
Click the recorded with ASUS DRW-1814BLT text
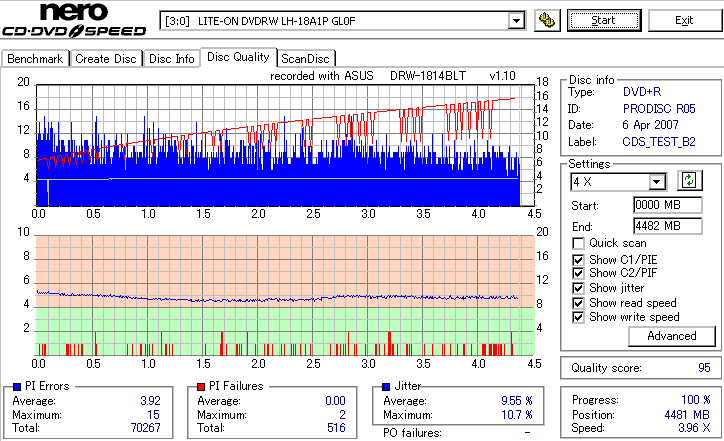point(368,75)
